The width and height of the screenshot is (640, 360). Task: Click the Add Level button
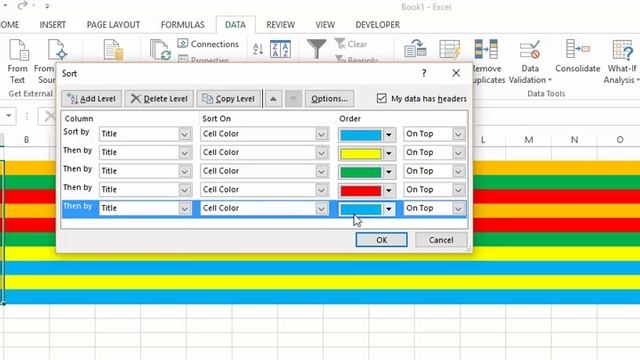coord(91,99)
